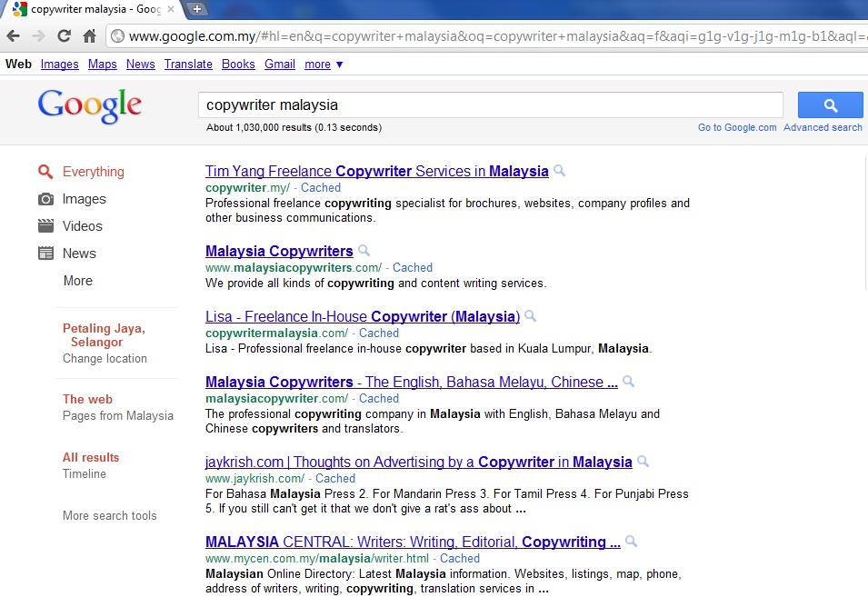Filter by Pages from Malaysia
This screenshot has width=868, height=607.
point(118,415)
